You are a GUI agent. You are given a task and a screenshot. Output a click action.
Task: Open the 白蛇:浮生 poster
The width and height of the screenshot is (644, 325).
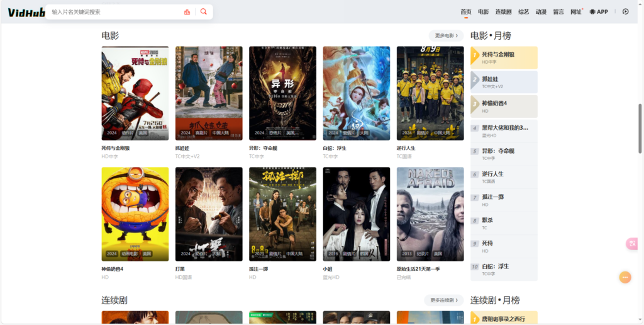tap(357, 93)
